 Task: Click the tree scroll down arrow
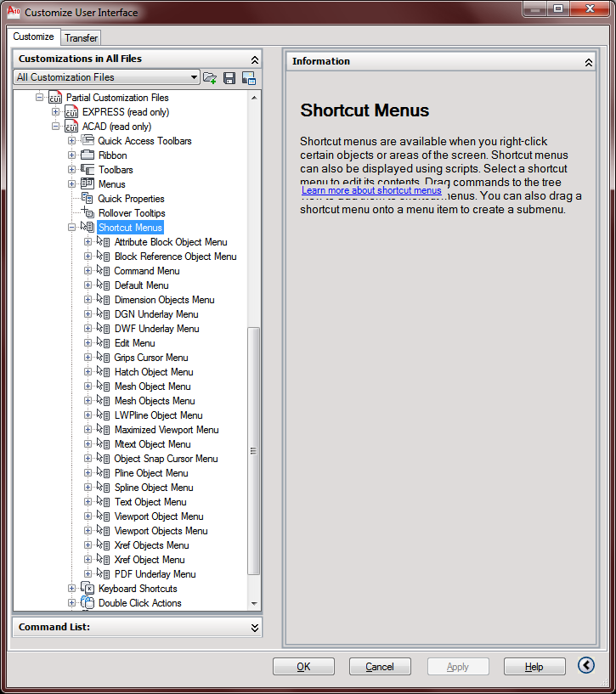point(254,603)
